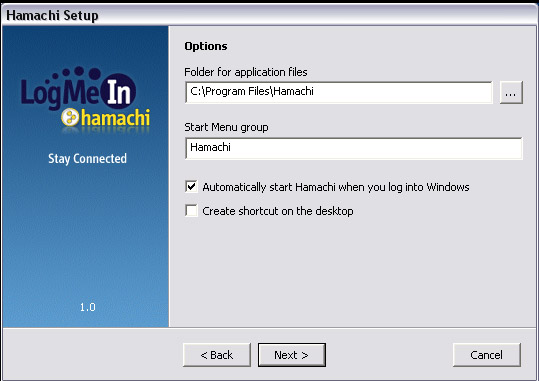
Task: Click the Stay Connected tagline text
Action: (87, 159)
